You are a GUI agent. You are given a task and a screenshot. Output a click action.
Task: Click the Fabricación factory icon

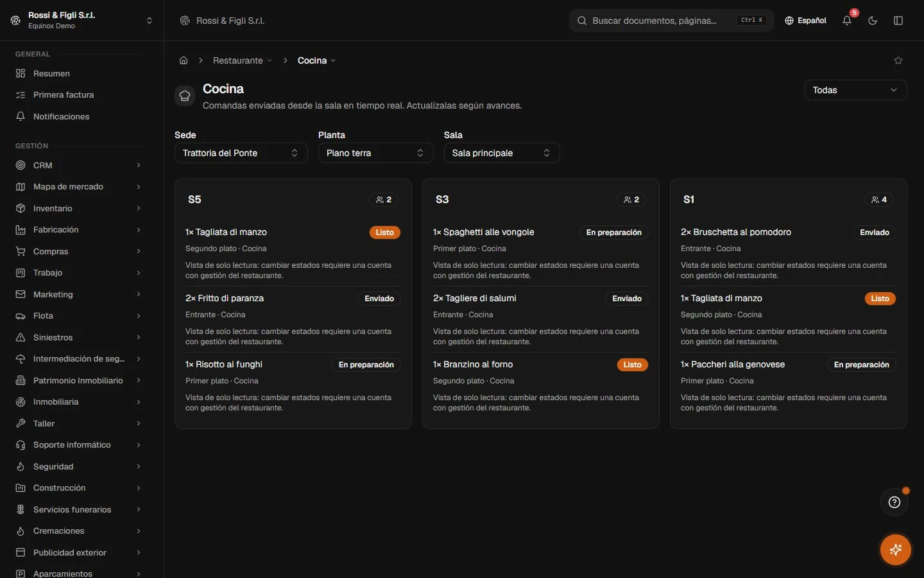click(21, 230)
